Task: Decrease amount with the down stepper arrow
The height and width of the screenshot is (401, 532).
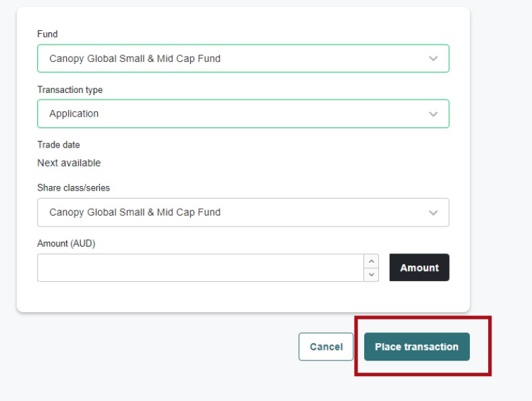Action: point(371,274)
